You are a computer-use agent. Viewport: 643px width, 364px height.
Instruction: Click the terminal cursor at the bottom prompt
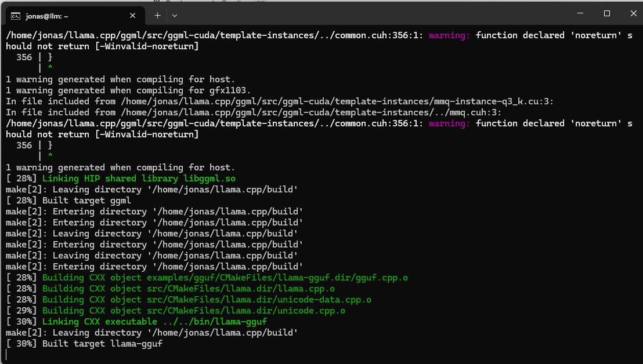tap(6, 355)
